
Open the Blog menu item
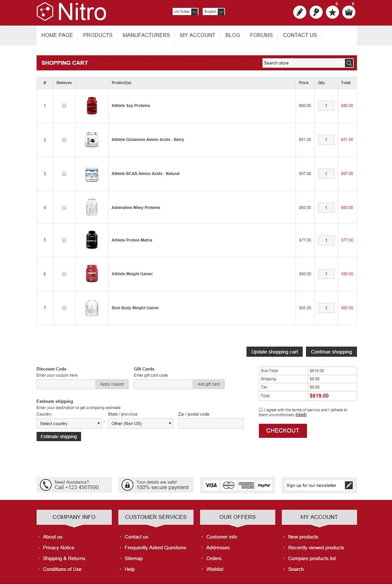(233, 35)
